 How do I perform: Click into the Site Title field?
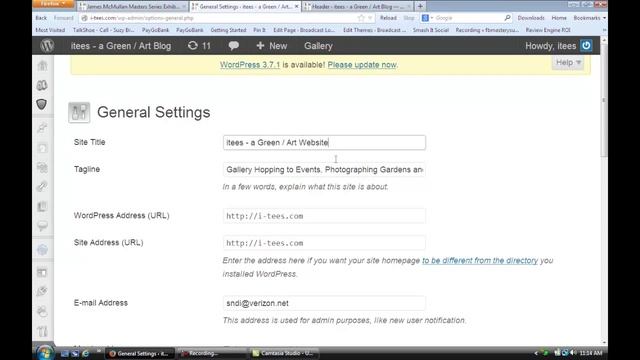point(324,142)
